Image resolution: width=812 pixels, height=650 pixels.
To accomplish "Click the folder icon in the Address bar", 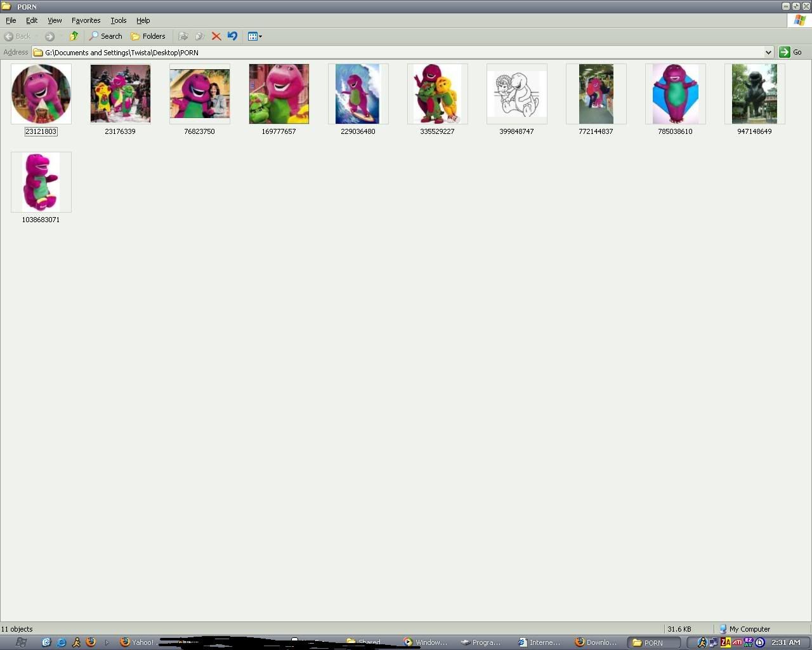I will pyautogui.click(x=38, y=52).
